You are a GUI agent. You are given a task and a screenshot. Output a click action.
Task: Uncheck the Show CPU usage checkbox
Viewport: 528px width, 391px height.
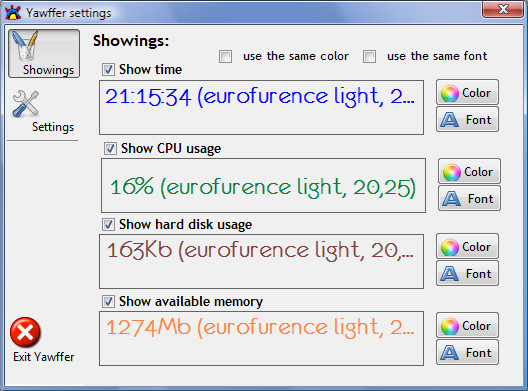(110, 149)
